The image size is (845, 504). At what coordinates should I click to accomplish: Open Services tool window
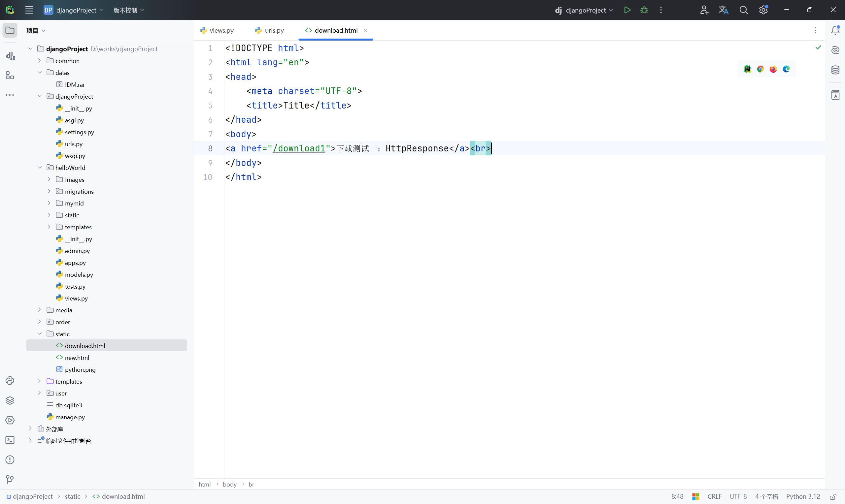point(10,421)
